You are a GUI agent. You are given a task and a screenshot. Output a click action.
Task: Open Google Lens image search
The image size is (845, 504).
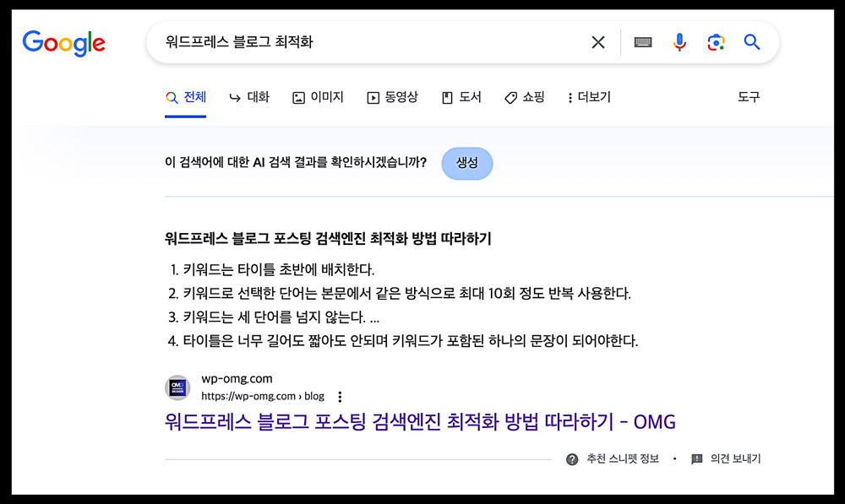(x=716, y=42)
